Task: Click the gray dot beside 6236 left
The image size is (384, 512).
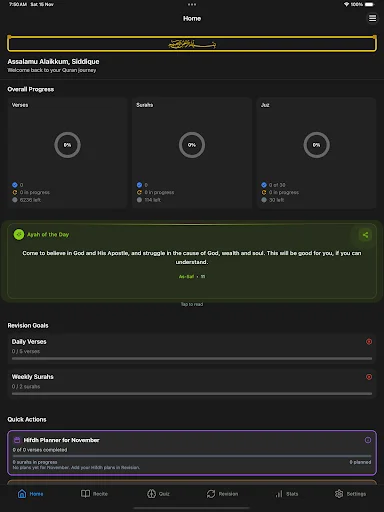Action: pos(15,200)
